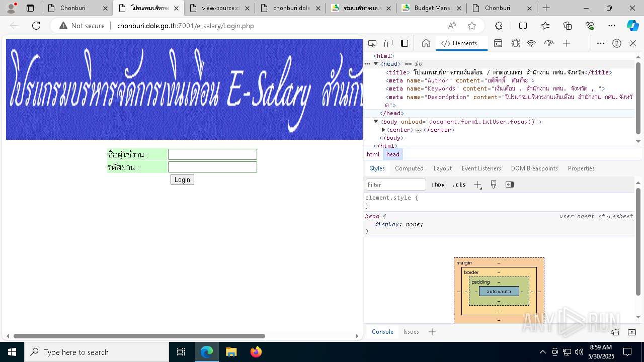Open the DevTools Welcome home icon
Image resolution: width=644 pixels, height=362 pixels.
tap(426, 43)
